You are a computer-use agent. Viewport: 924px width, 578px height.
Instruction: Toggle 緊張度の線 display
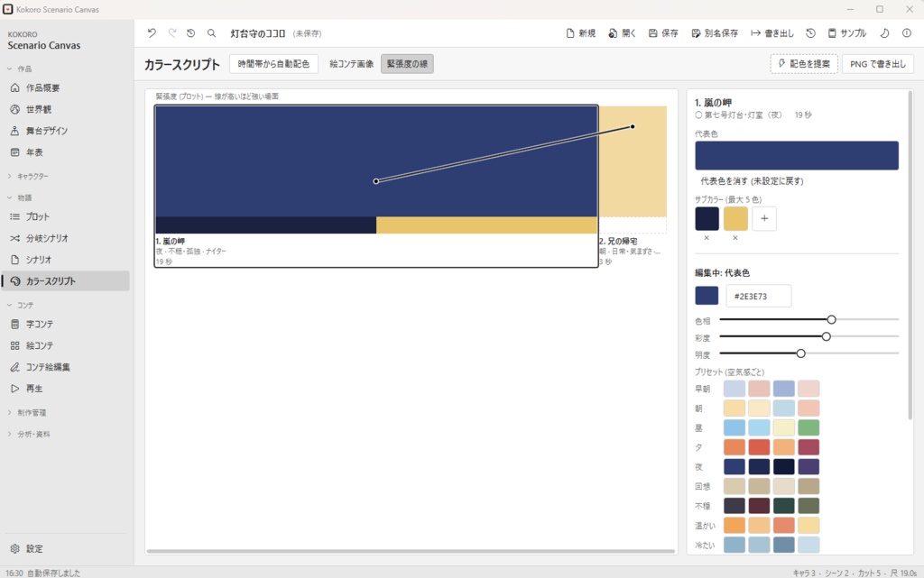(x=407, y=63)
